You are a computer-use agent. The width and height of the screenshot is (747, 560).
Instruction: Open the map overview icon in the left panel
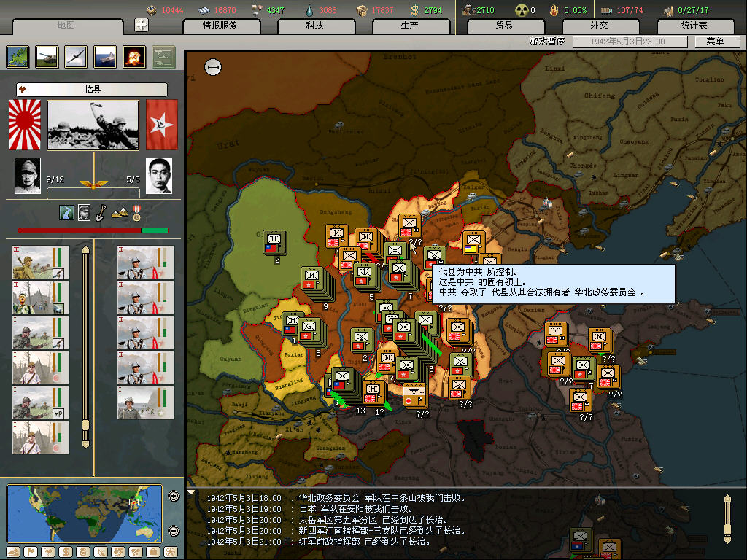18,57
